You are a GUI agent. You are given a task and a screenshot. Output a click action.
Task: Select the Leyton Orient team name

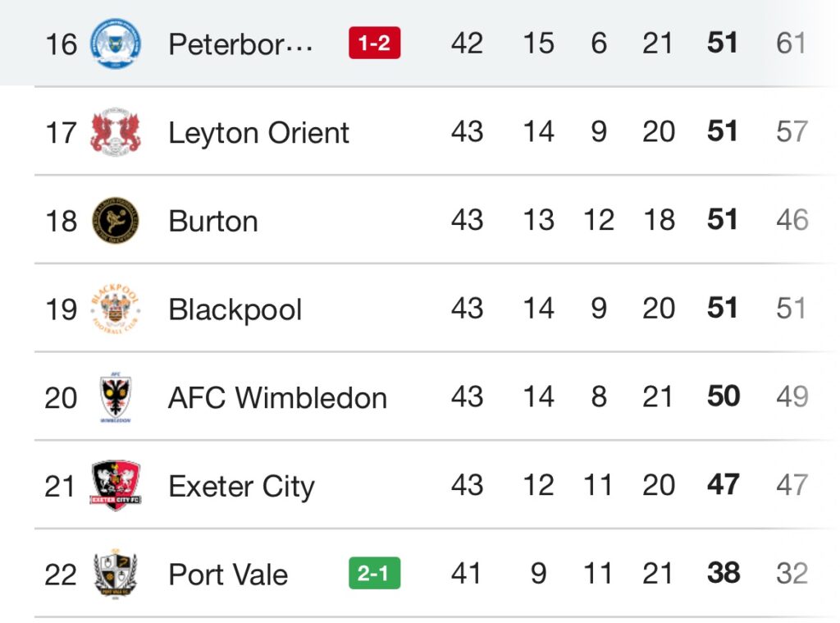click(x=258, y=133)
